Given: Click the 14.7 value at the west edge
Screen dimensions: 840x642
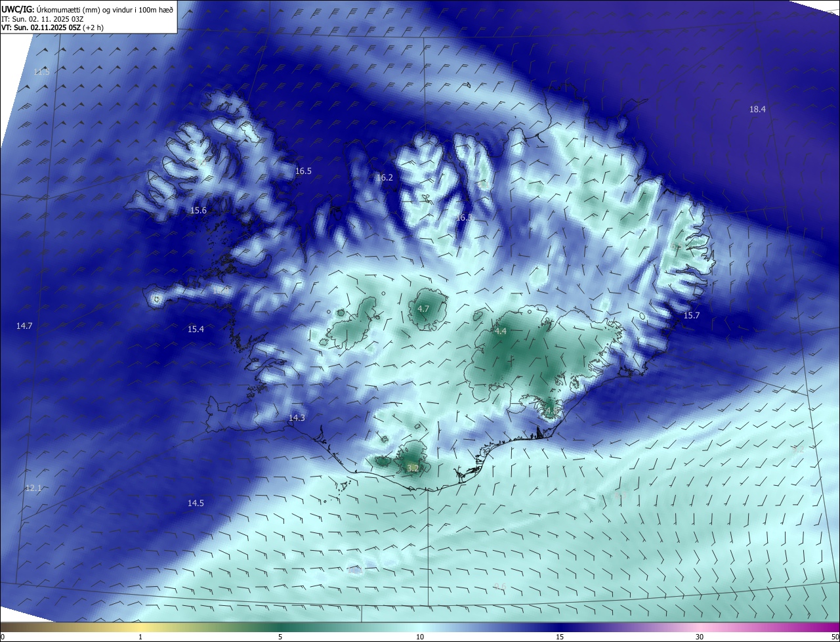Looking at the screenshot, I should (x=24, y=326).
